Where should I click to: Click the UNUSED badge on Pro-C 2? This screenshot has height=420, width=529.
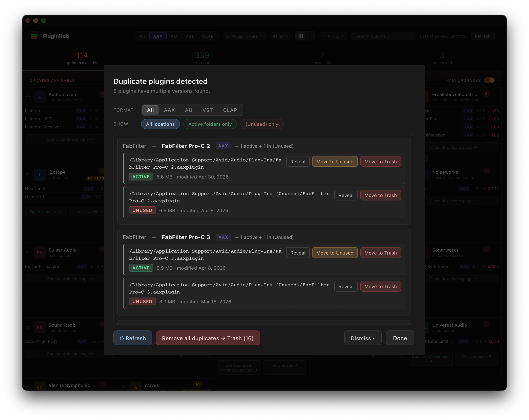click(142, 210)
